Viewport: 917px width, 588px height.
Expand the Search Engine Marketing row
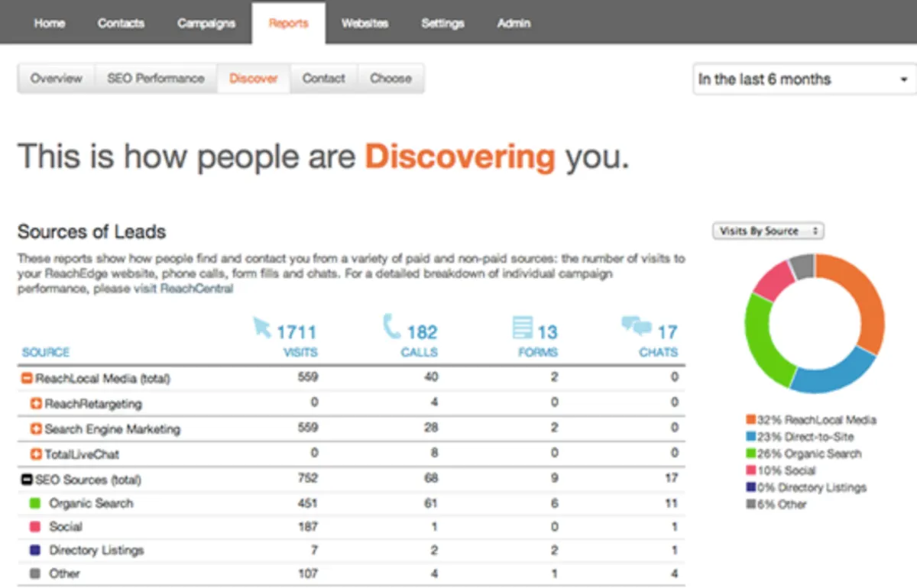pyautogui.click(x=35, y=429)
